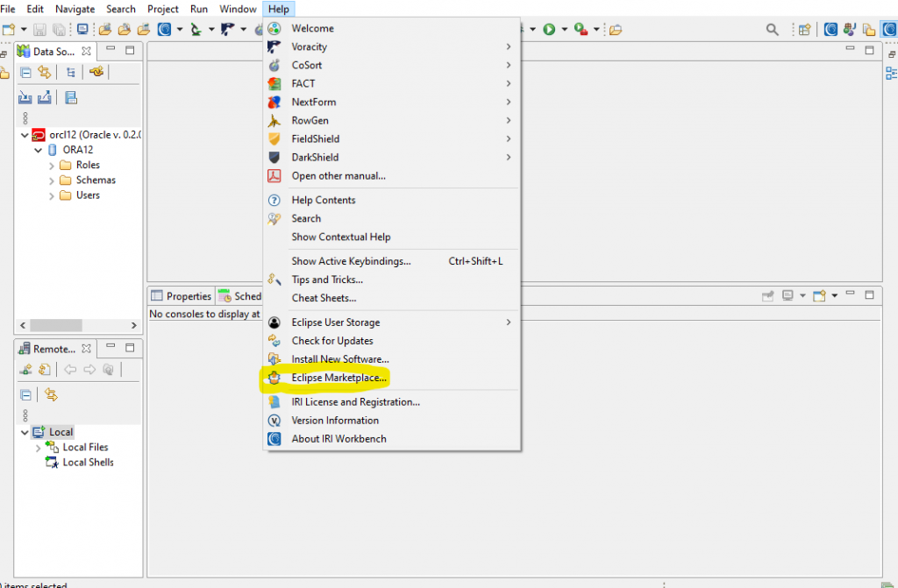
Task: Click the hierarchy layout icon in Data Source Explorer
Action: (70, 72)
